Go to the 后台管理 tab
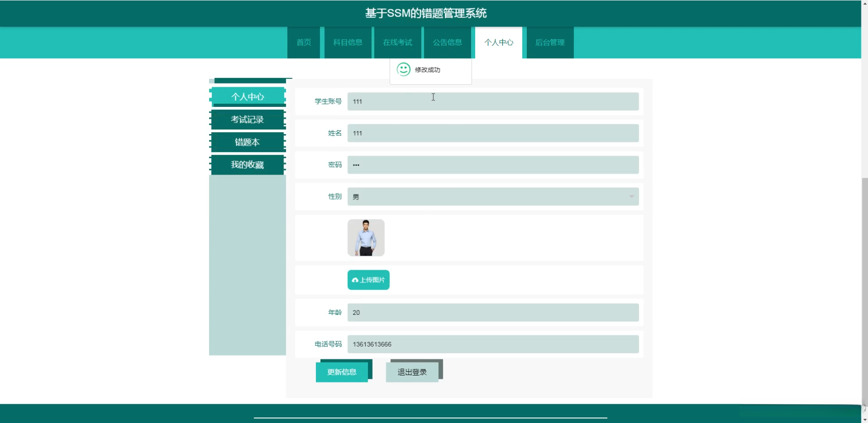Viewport: 868px width, 423px height. [x=550, y=42]
